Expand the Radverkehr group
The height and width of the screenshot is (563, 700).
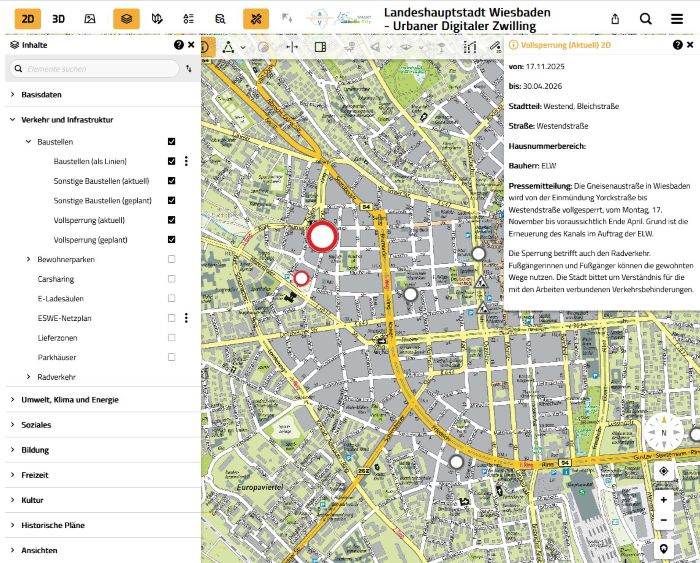(x=28, y=377)
